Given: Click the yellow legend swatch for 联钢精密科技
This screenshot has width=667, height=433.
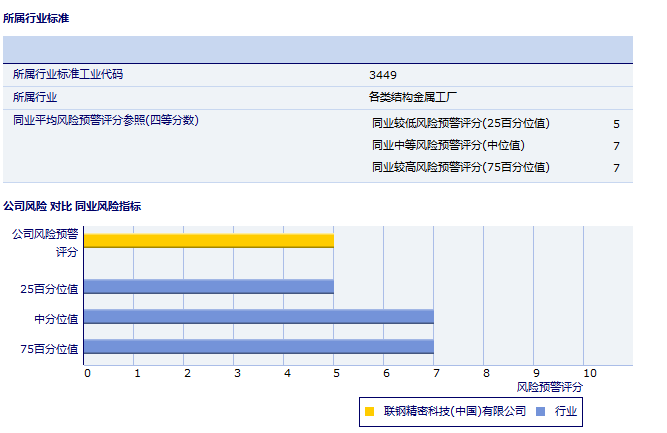Looking at the screenshot, I should click(370, 411).
